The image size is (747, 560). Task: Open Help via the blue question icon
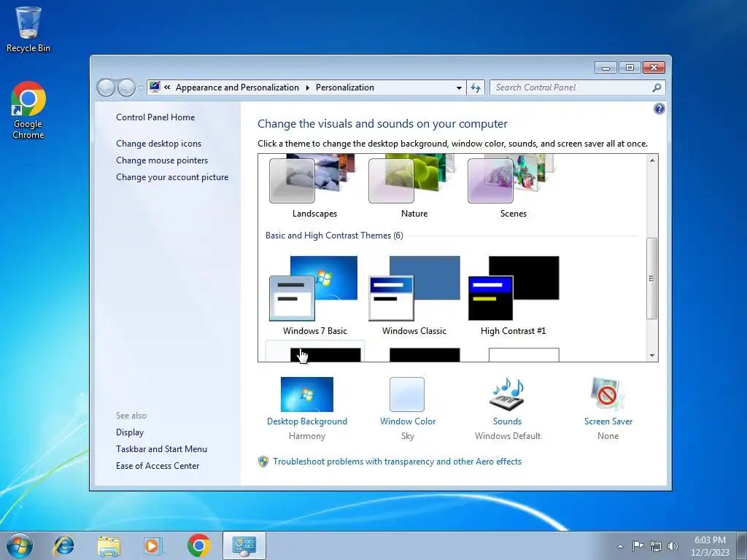click(x=659, y=109)
